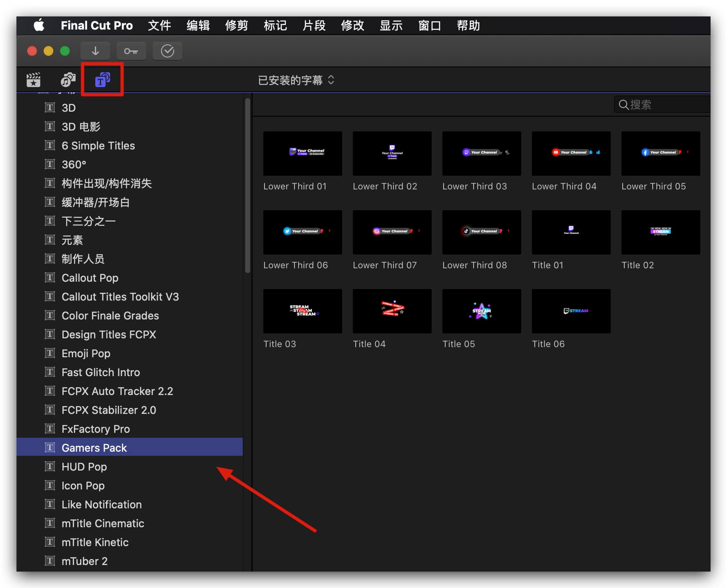
Task: Click the Lower Third 02 thumbnail
Action: [x=392, y=154]
